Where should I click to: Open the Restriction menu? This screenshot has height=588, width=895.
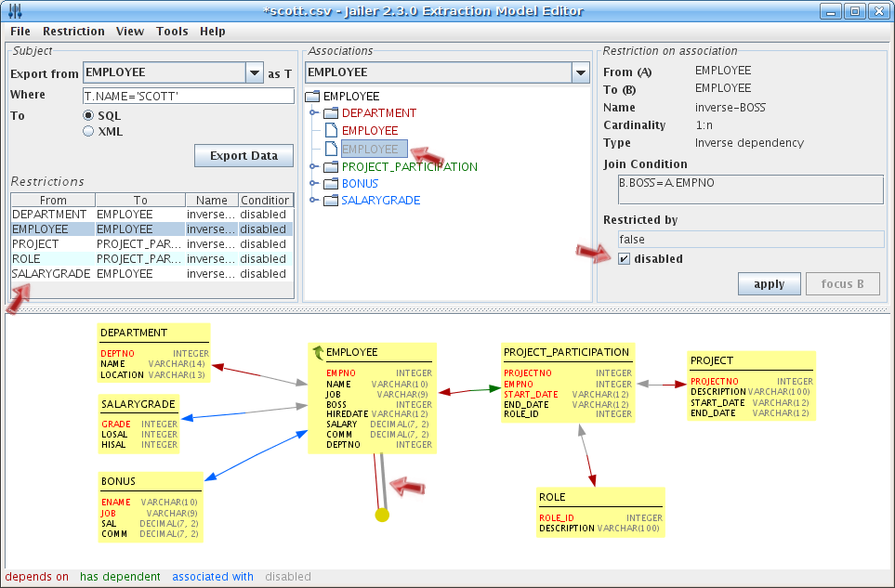(x=73, y=32)
